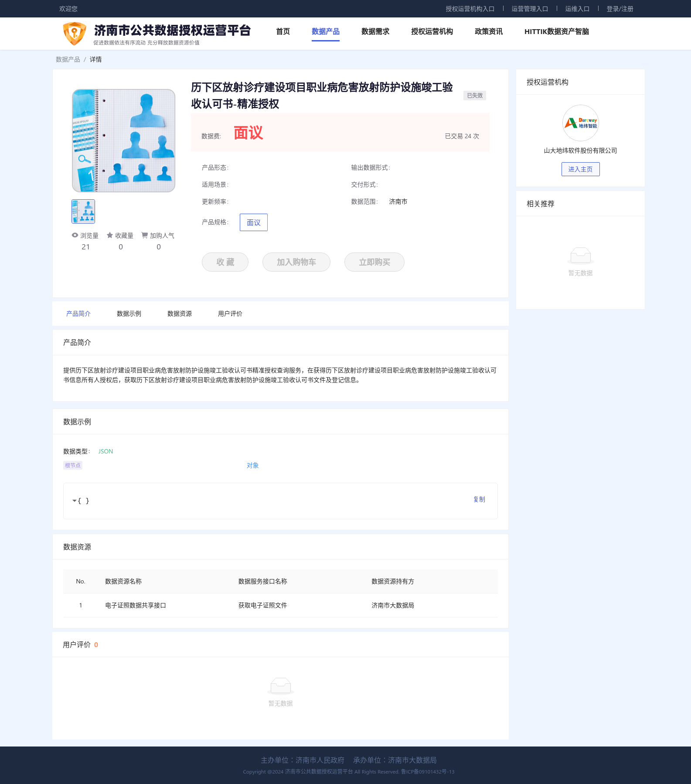This screenshot has width=691, height=784.
Task: Click the 收藏 button
Action: tap(225, 262)
